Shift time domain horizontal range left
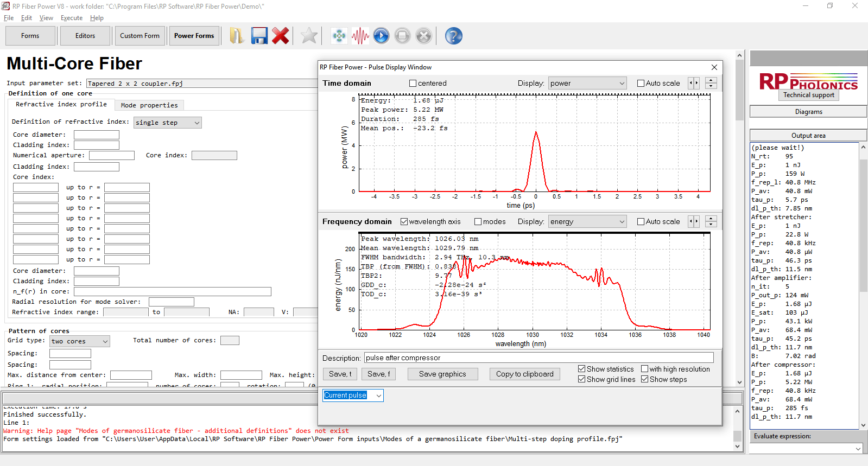 coord(691,83)
